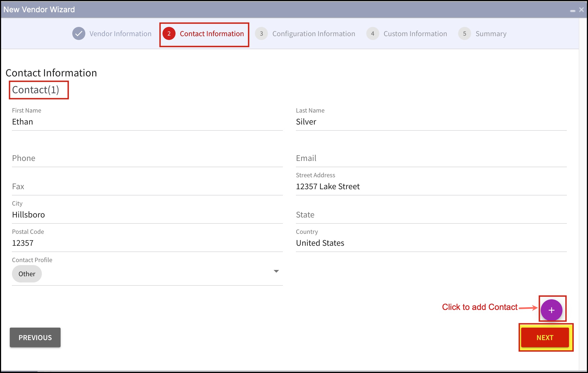Click the step 5 circle icon

click(x=465, y=34)
